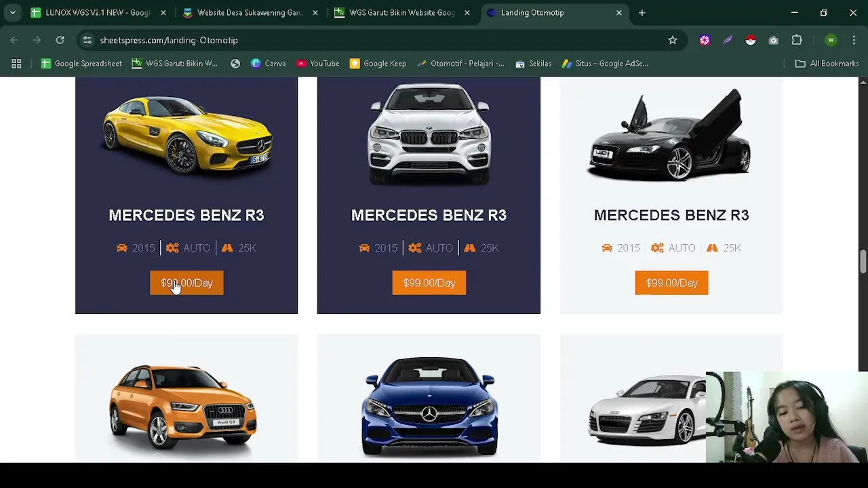Click $99.00/Day button on white BMW card
This screenshot has width=868, height=488.
pos(429,283)
